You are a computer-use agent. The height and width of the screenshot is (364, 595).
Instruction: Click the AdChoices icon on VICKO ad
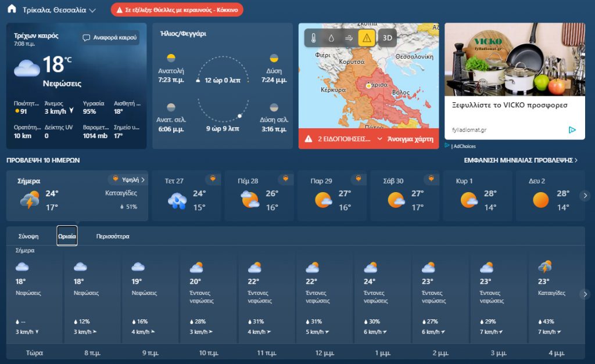tap(572, 130)
